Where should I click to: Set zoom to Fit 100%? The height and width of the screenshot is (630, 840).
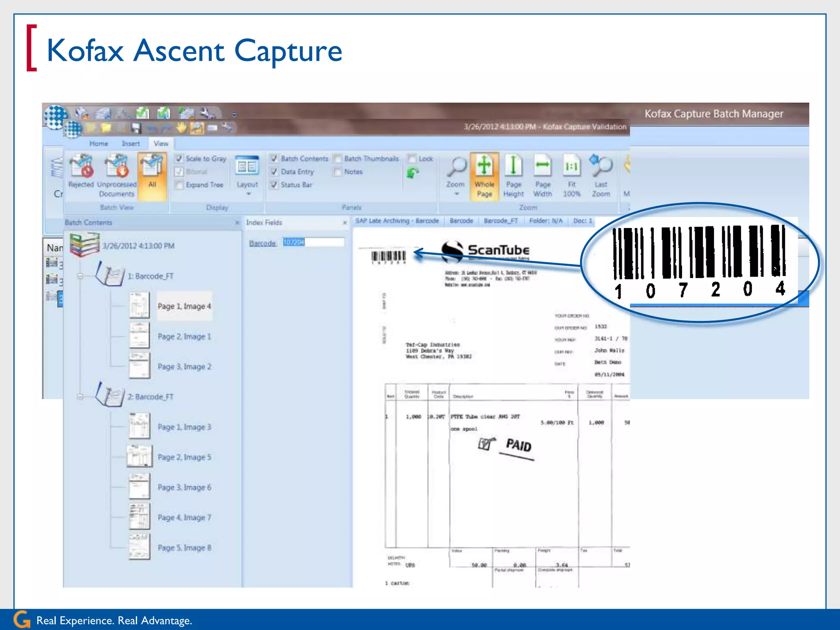pyautogui.click(x=572, y=176)
